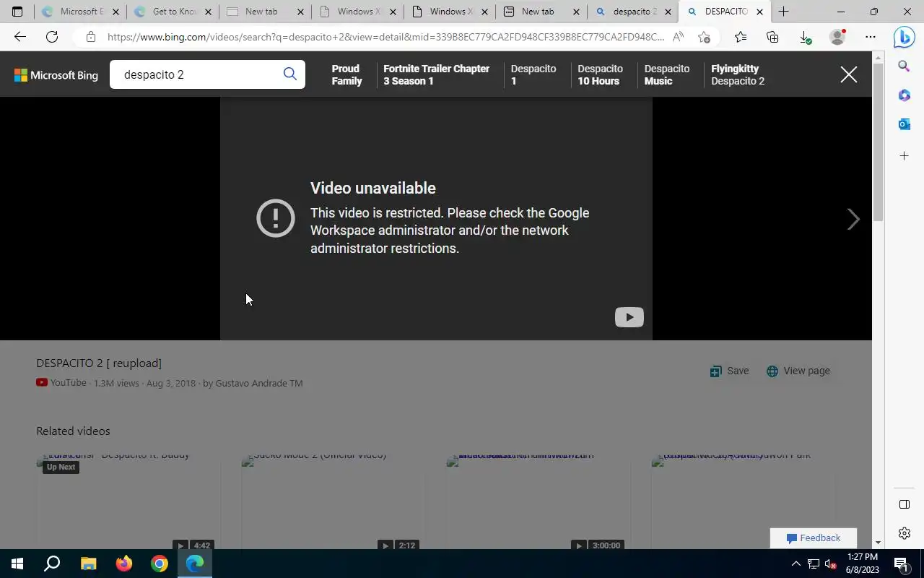Click the YouTube logo in video player

(629, 317)
